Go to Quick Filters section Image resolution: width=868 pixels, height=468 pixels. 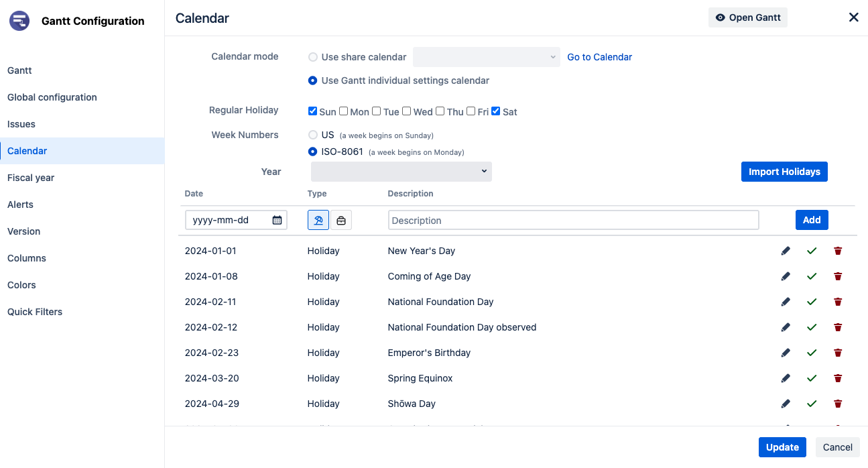click(35, 312)
